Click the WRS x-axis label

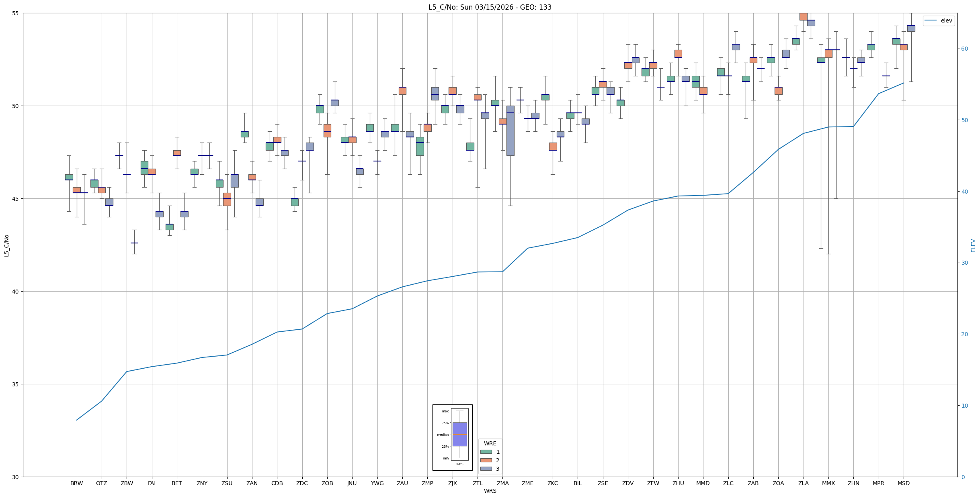coord(490,491)
